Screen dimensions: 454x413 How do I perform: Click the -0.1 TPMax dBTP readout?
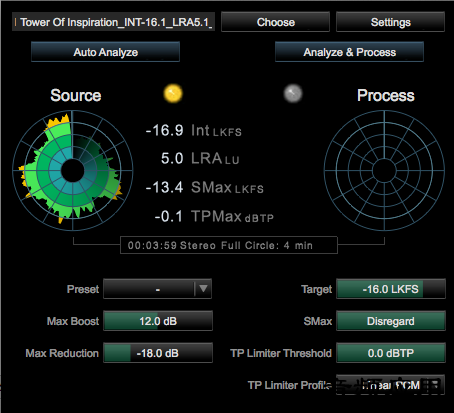pos(214,216)
